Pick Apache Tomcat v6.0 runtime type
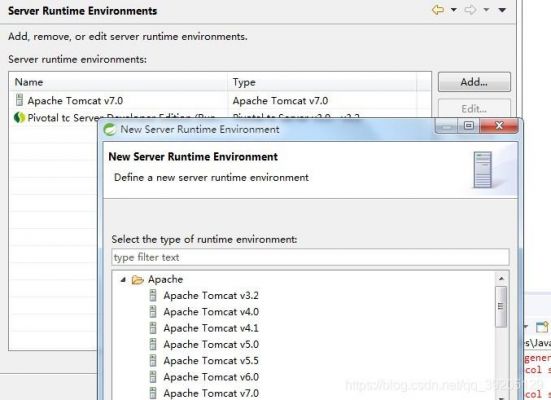This screenshot has height=400, width=551. click(x=211, y=377)
